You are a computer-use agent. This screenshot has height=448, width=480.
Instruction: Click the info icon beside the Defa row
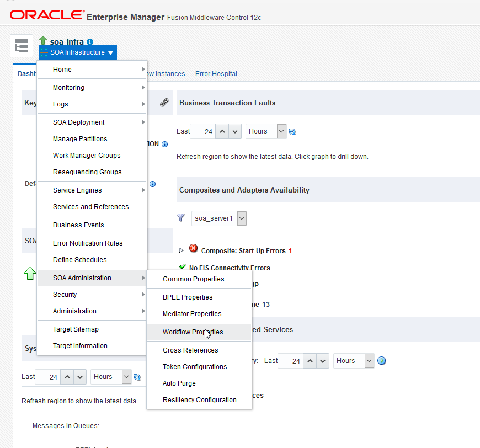(152, 184)
